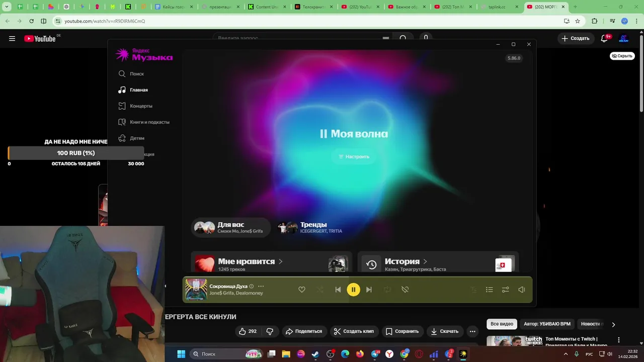Switch to taplink.cc browser tab
The image size is (644, 362).
point(498,7)
